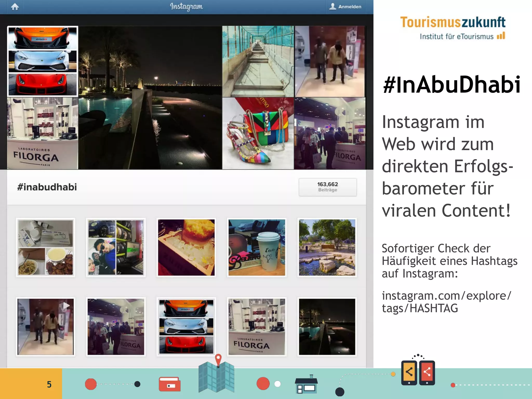Go to the Instagram home icon
The height and width of the screenshot is (399, 532).
[x=15, y=7]
